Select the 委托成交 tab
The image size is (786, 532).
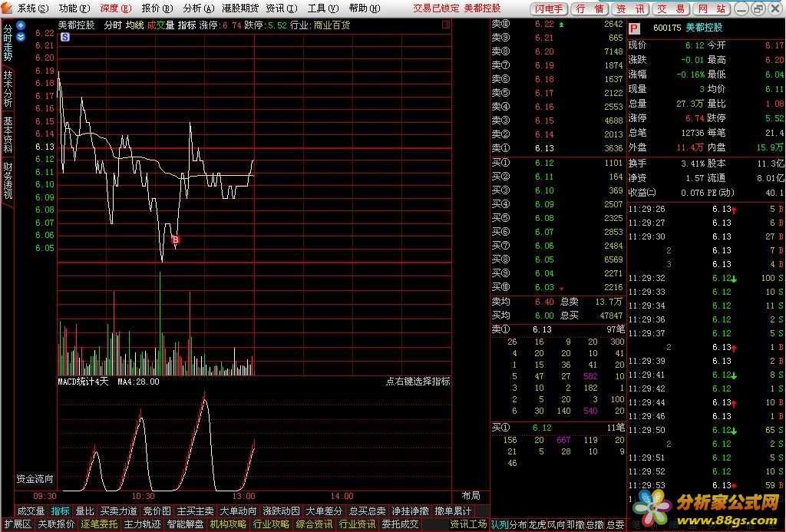point(400,524)
